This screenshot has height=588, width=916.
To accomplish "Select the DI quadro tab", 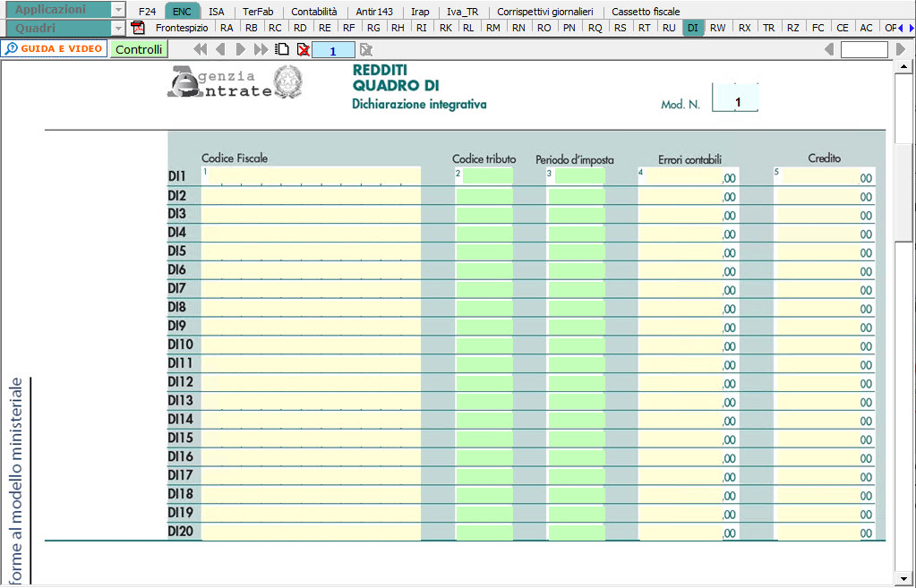I will (693, 28).
